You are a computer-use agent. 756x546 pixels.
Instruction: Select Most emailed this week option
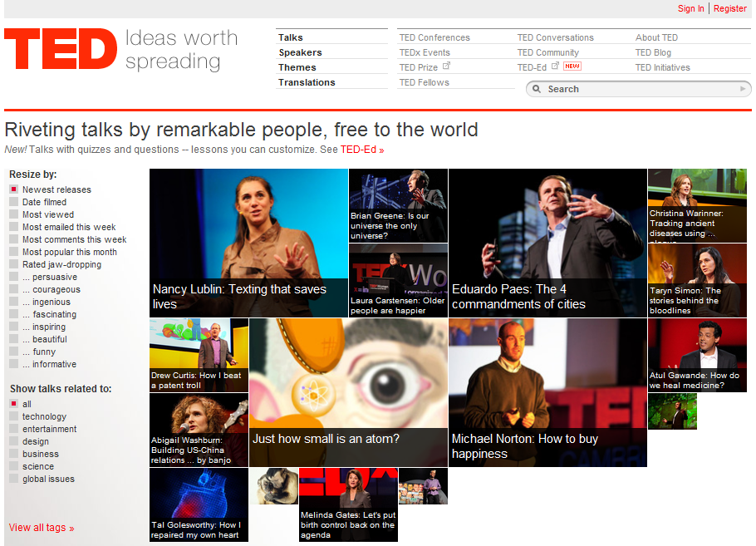tap(13, 227)
